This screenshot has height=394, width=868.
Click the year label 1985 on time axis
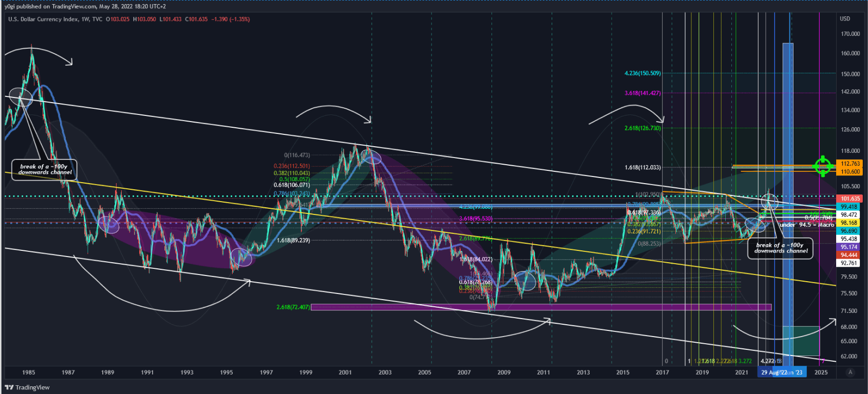click(28, 372)
